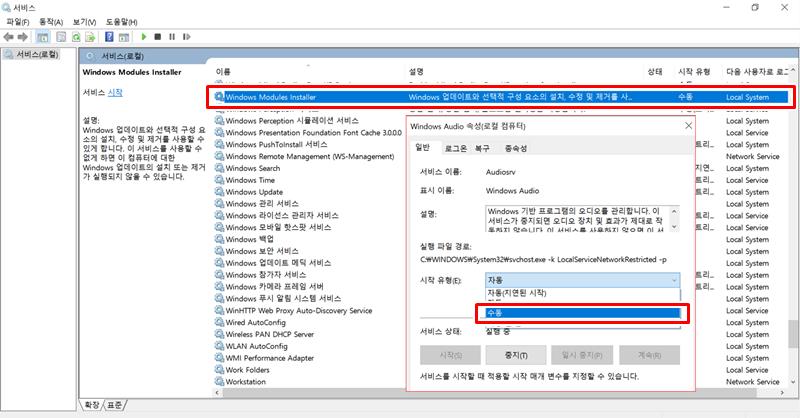
Task: Click the gear icon beside Workstation
Action: [219, 381]
